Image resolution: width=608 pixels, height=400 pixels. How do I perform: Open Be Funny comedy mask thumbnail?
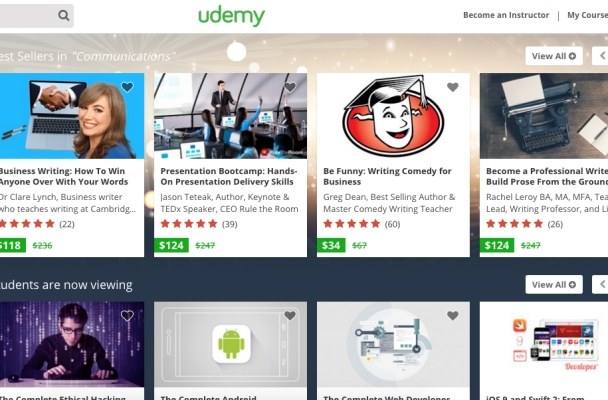coord(393,116)
